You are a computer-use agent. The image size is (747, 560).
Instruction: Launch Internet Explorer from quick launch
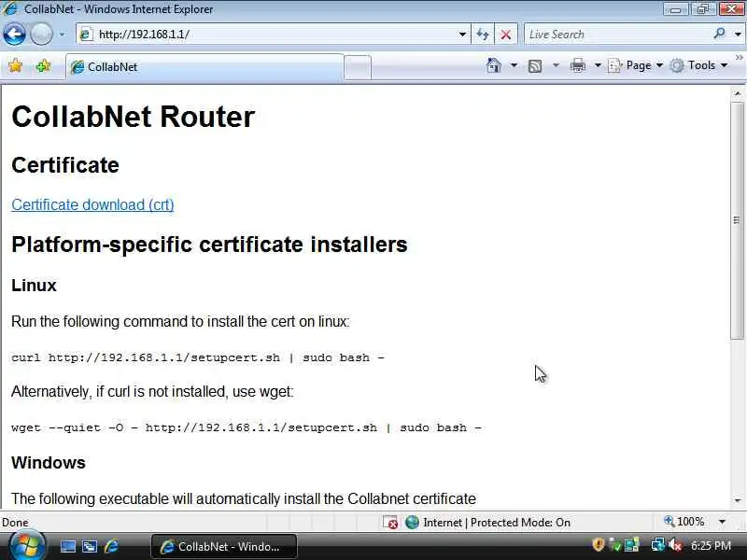pos(111,546)
